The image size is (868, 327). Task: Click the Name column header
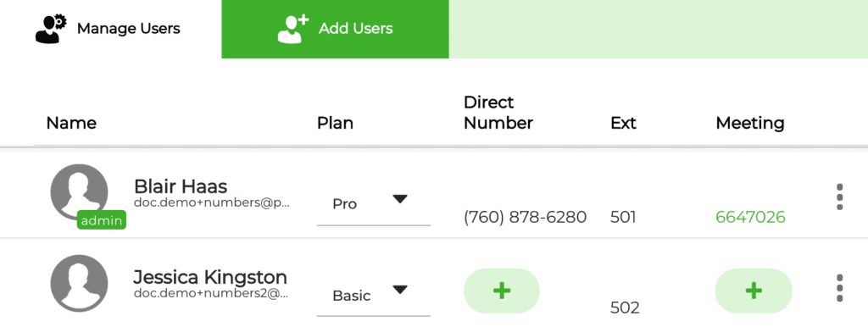pyautogui.click(x=71, y=123)
